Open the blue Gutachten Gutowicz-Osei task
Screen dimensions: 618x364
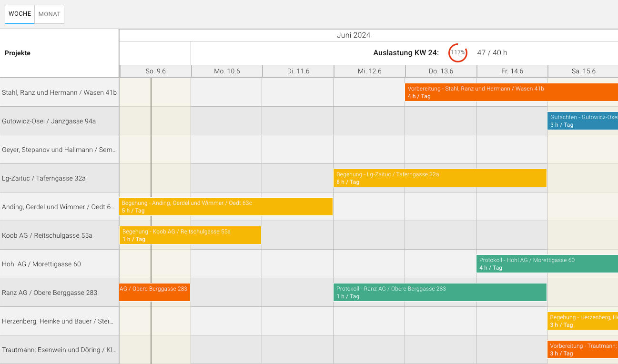tap(582, 121)
